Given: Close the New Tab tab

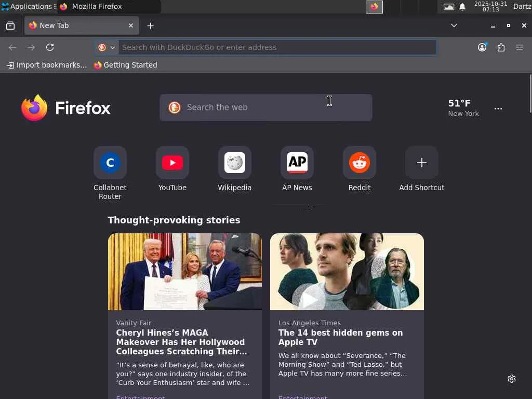Looking at the screenshot, I should (130, 25).
